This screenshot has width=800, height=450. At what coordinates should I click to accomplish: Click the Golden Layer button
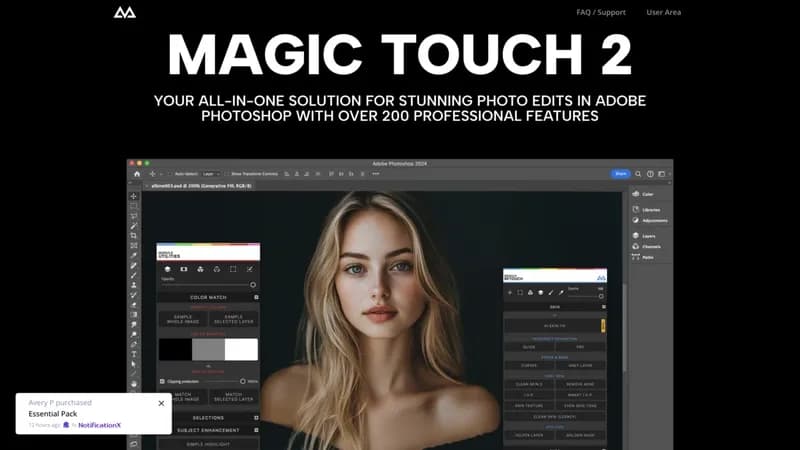pos(529,435)
